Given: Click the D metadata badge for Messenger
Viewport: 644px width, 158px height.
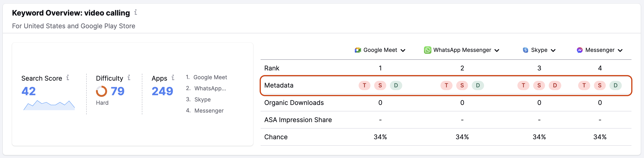Looking at the screenshot, I should tap(616, 85).
